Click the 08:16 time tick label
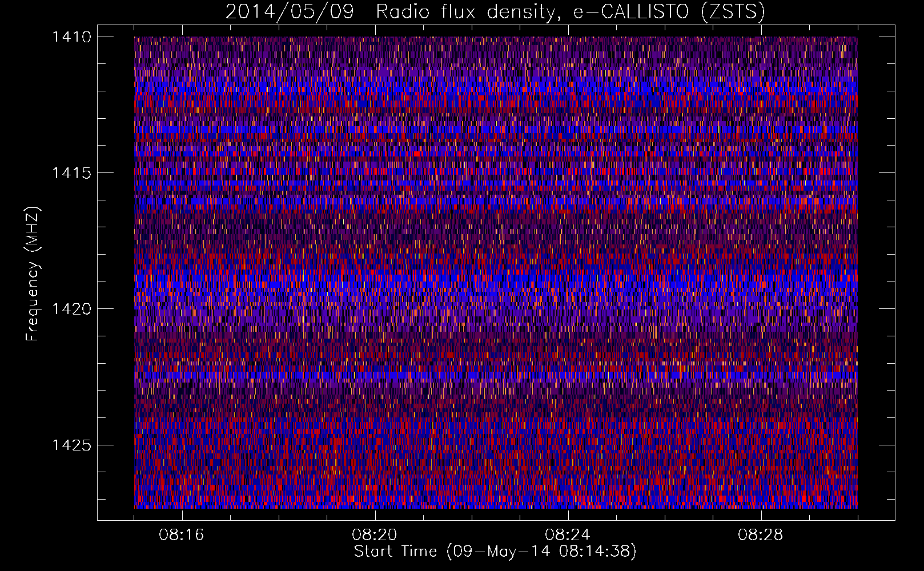924x571 pixels. point(182,535)
